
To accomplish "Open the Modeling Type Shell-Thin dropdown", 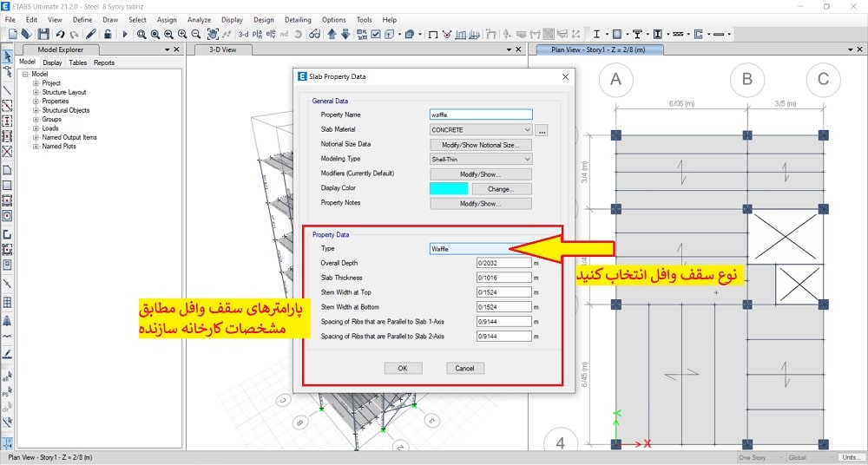I will 481,160.
